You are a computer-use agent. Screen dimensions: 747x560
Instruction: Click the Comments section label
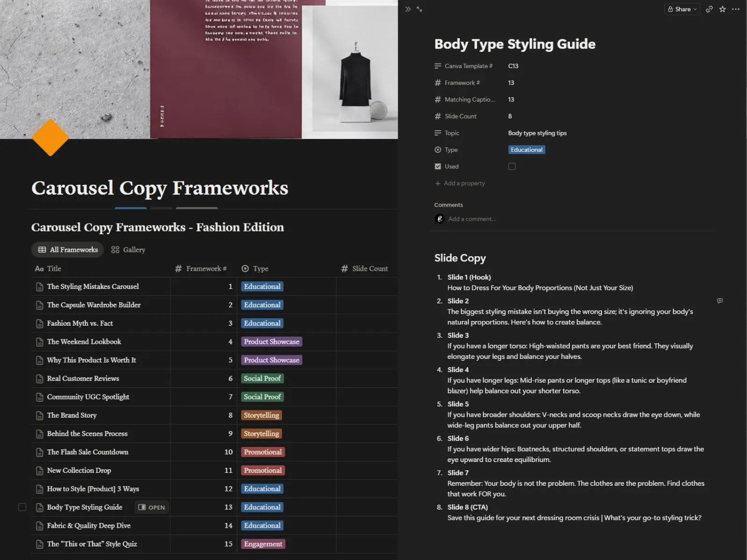pyautogui.click(x=448, y=205)
